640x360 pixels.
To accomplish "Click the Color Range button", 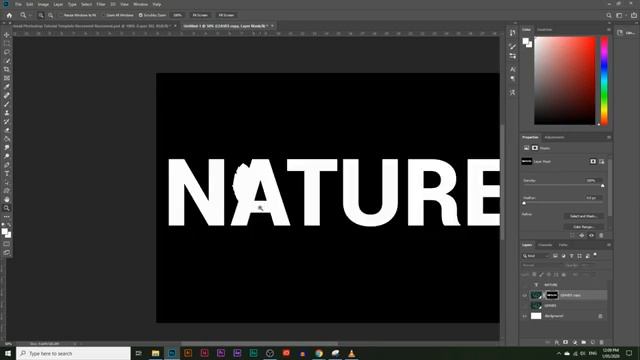I will click(583, 227).
